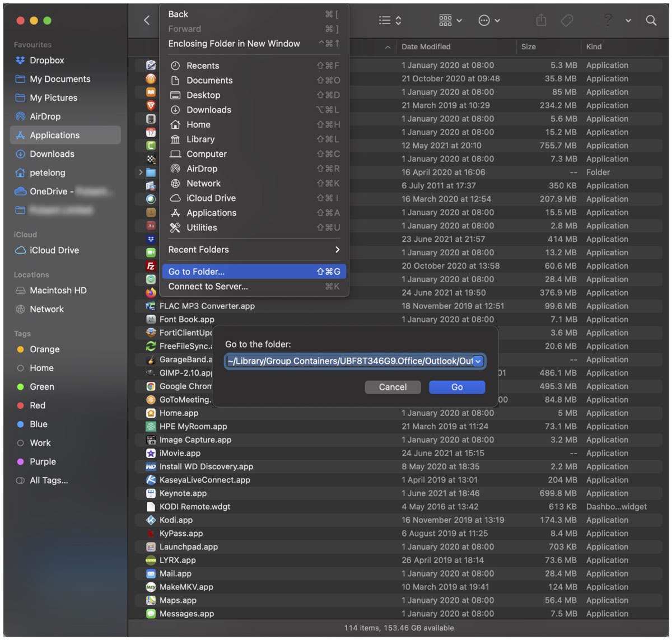
Task: Choose Downloads in the Go menu
Action: (x=254, y=110)
